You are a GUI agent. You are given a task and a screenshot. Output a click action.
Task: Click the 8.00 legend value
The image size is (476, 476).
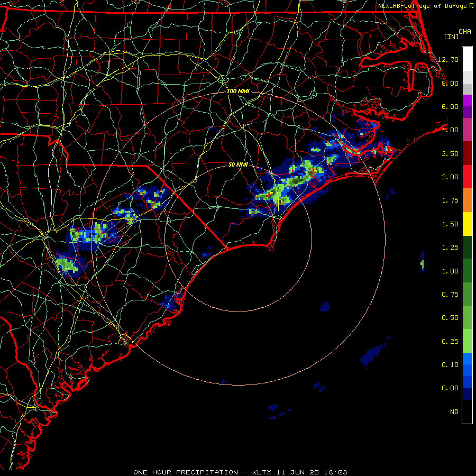pyautogui.click(x=450, y=83)
